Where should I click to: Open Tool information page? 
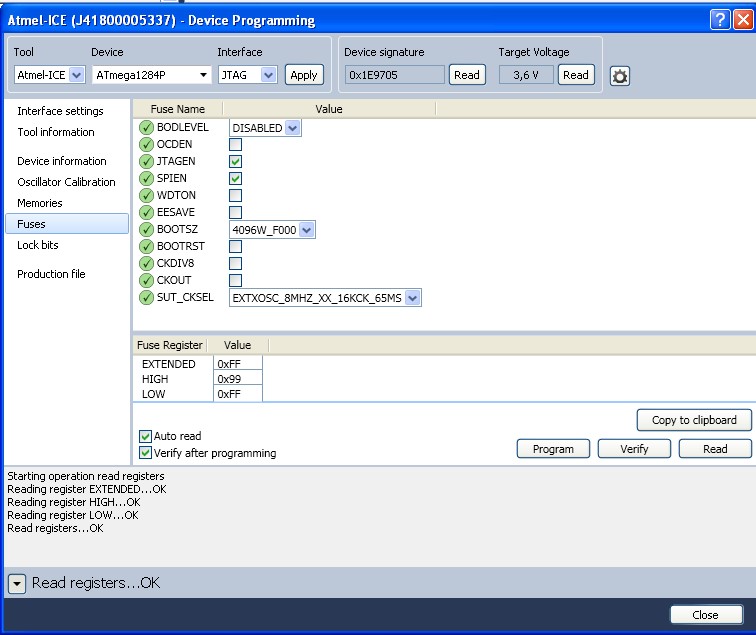click(56, 132)
